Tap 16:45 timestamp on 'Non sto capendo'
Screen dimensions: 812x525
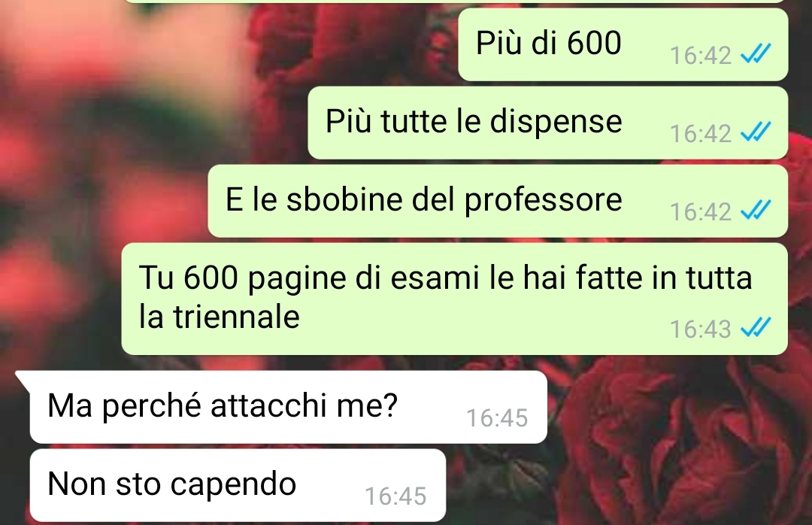(x=395, y=496)
